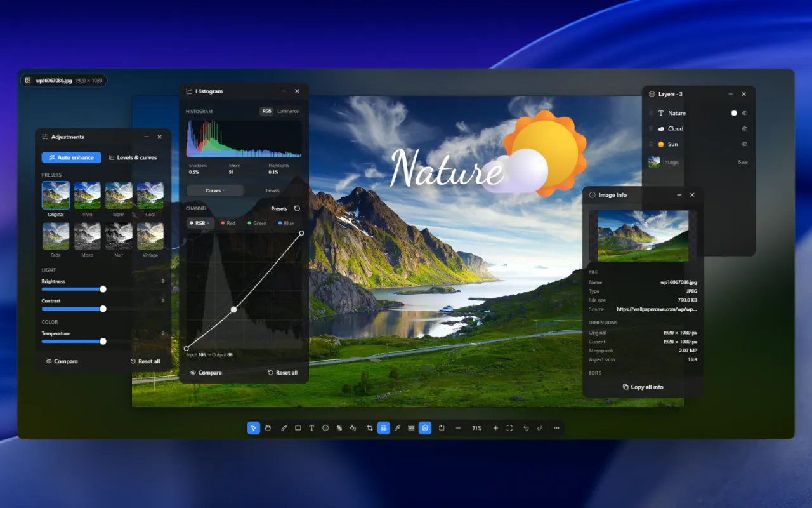Switch histogram display to Luminance
Screen dimensions: 812x508
pyautogui.click(x=288, y=111)
